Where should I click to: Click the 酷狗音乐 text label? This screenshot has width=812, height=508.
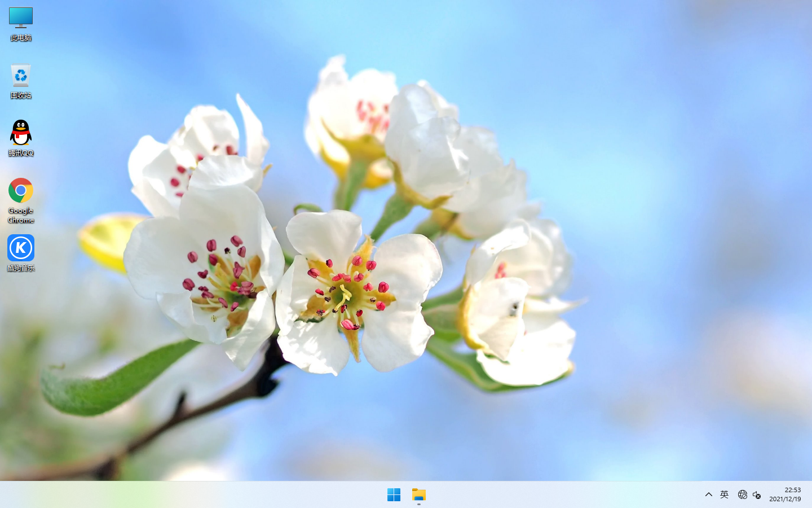(21, 268)
